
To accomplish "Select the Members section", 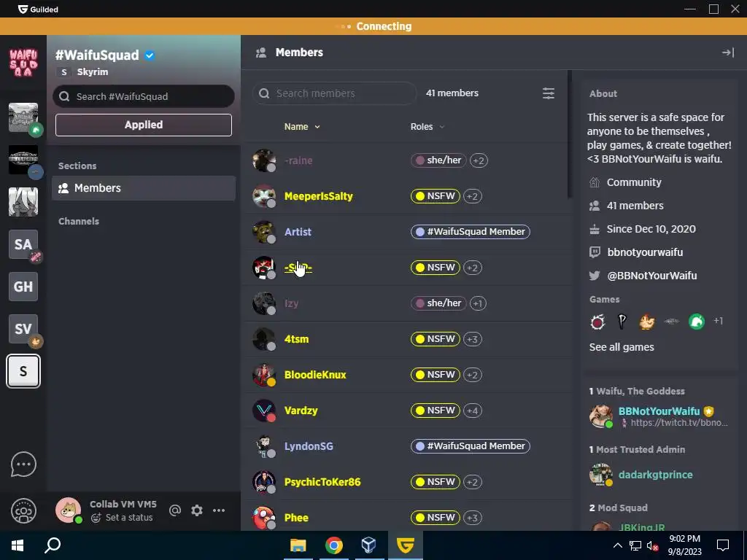I will click(144, 188).
